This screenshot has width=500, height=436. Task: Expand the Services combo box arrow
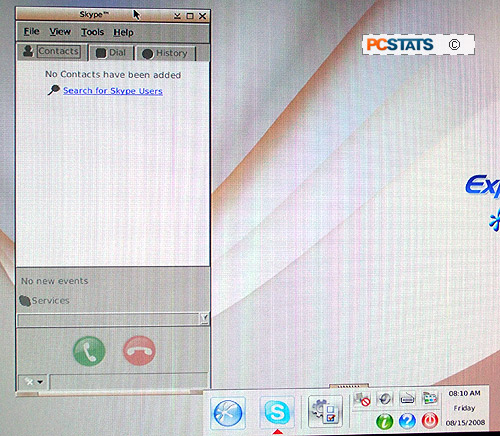coord(204,319)
